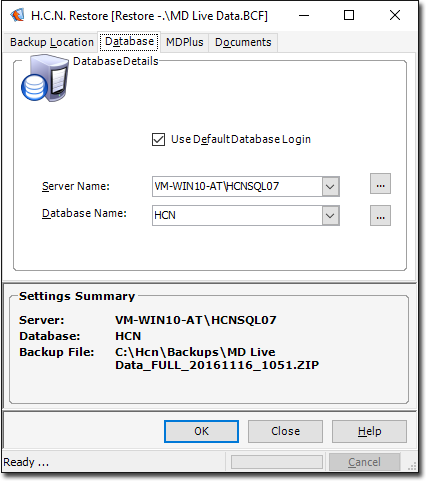Select the Database tab

pyautogui.click(x=129, y=42)
